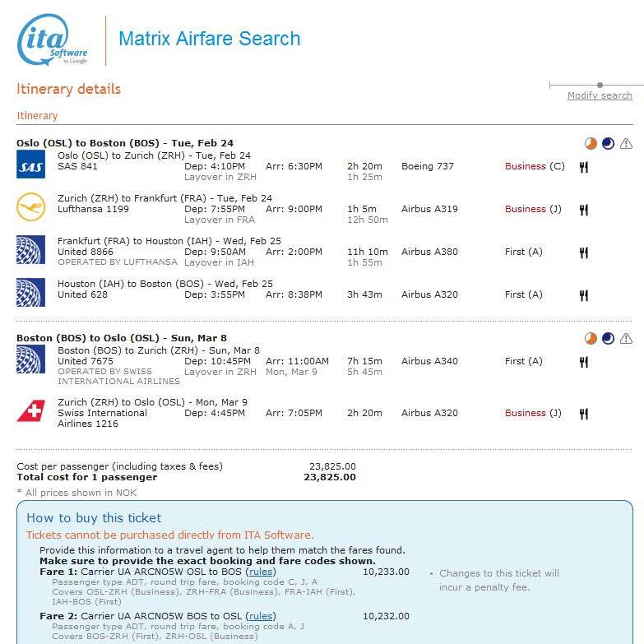
Task: Click the United 628 flight number
Action: [82, 294]
